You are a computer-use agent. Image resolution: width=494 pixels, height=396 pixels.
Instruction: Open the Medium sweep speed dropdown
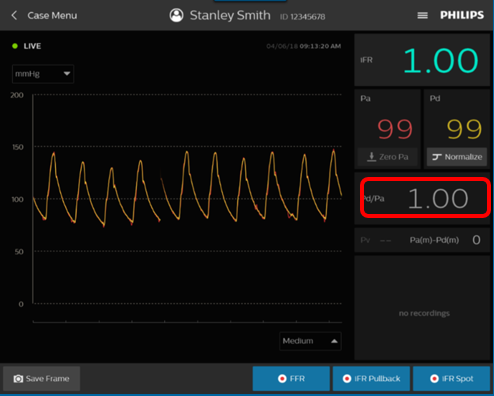pyautogui.click(x=310, y=341)
